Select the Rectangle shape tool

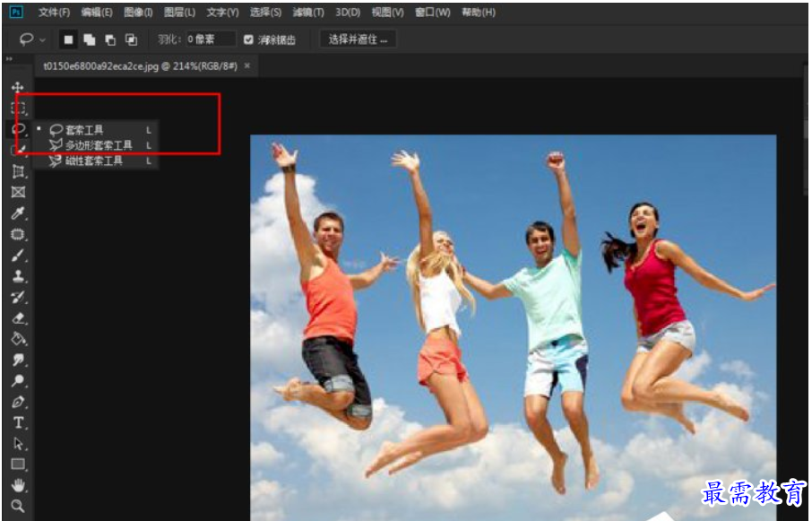18,465
